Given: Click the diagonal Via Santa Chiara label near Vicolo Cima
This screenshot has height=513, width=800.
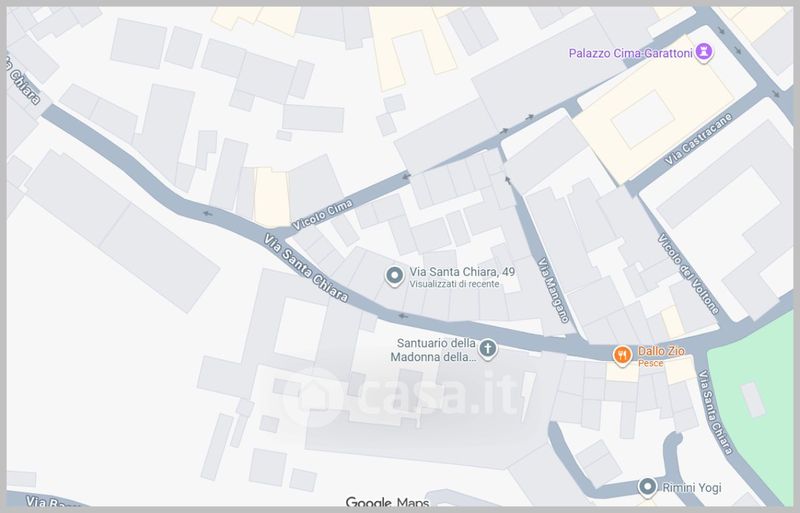Looking at the screenshot, I should [x=307, y=268].
